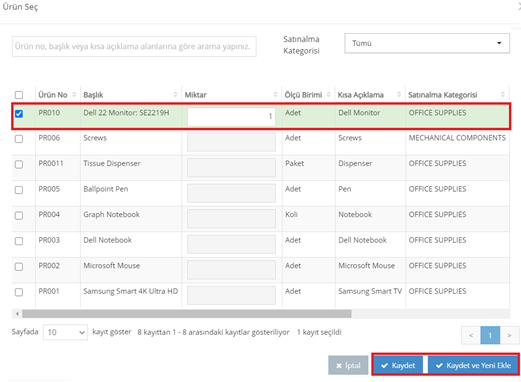
Task: Click the 'MECHANICAL COMPONENTS' category cell
Action: pos(457,138)
